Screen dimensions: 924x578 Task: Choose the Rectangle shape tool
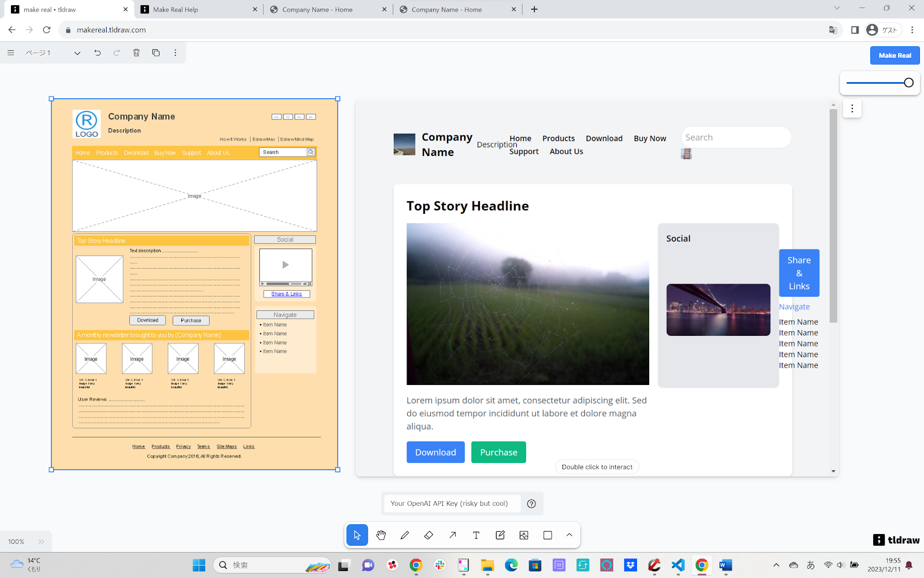547,535
